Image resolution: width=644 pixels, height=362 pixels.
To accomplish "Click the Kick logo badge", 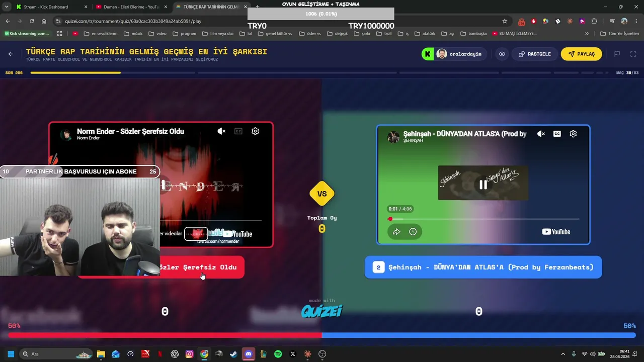I will 428,54.
